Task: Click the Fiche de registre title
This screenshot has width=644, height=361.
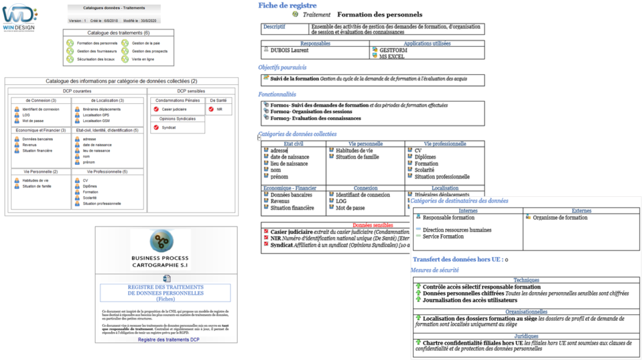Action: [287, 5]
